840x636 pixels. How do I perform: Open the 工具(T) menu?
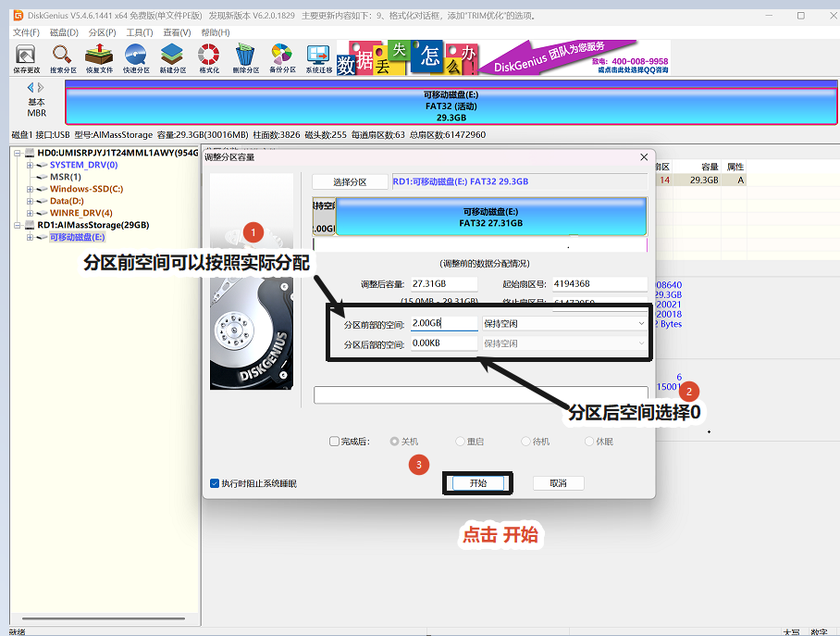pos(140,32)
